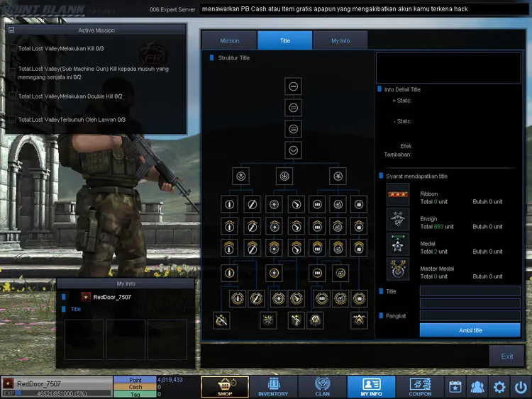532x399 pixels.
Task: Switch to the Title tab
Action: [285, 40]
